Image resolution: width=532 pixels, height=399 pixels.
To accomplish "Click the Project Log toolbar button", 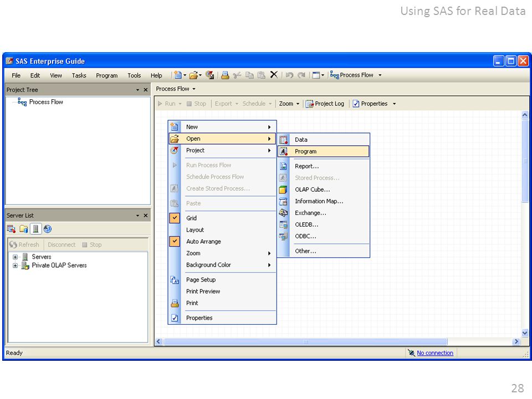I will [x=325, y=104].
